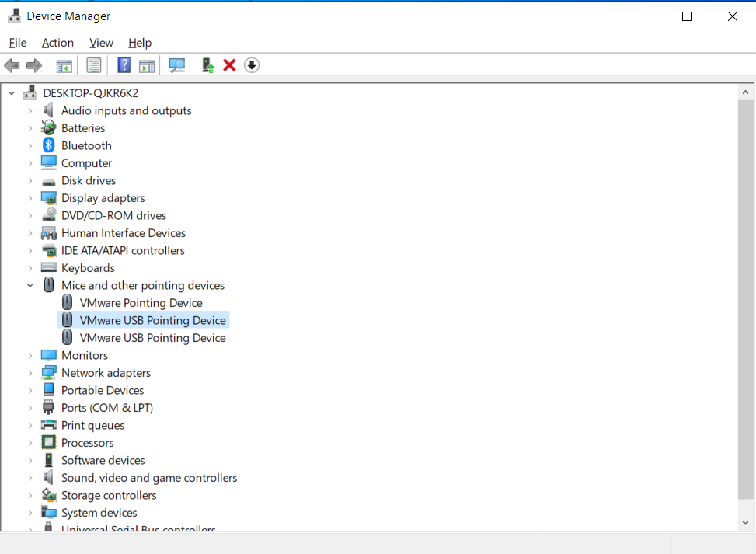Open the Properties toolbar icon

[93, 65]
